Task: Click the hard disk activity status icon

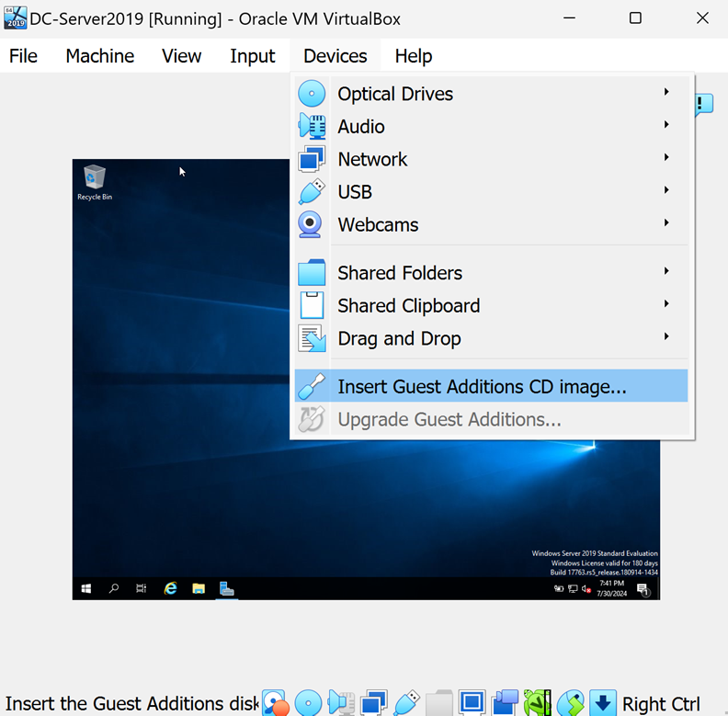Action: 275,704
